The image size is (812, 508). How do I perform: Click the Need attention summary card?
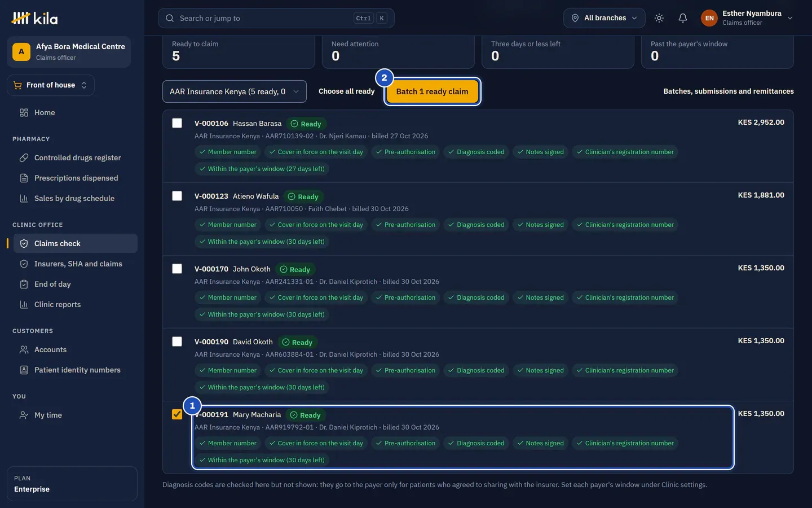point(398,52)
